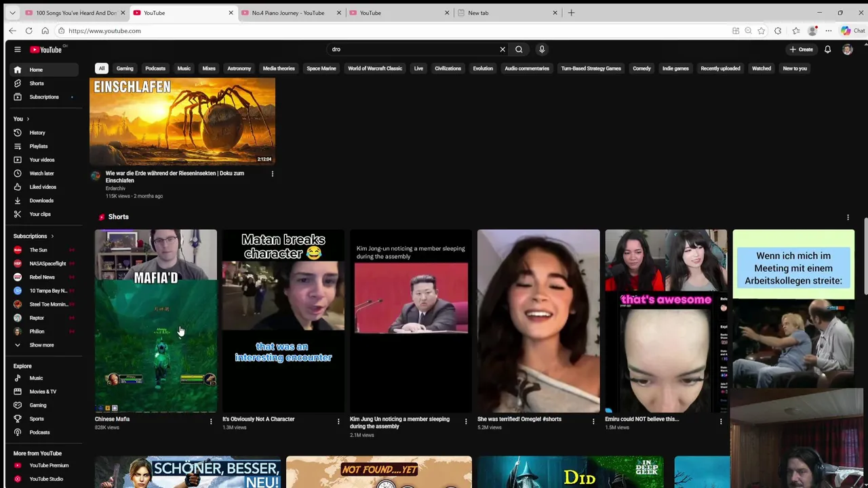Click the YouTube logo
Screen dimensions: 868x488
[x=45, y=49]
